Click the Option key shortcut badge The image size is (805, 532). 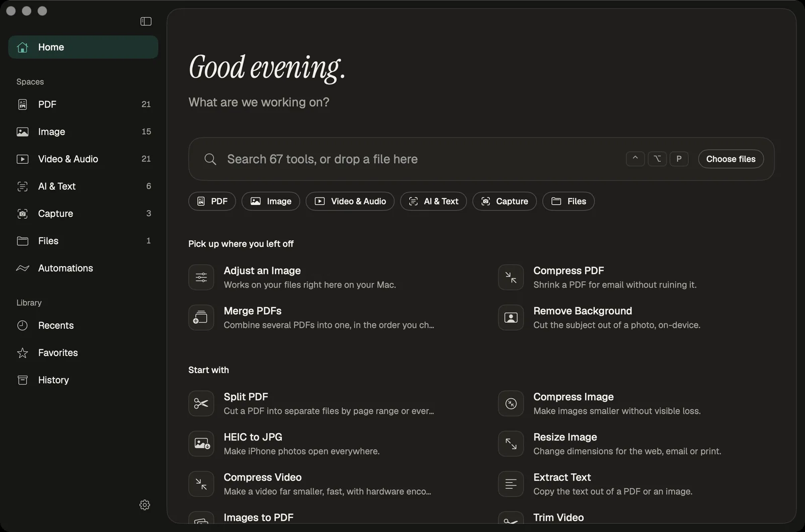click(657, 159)
